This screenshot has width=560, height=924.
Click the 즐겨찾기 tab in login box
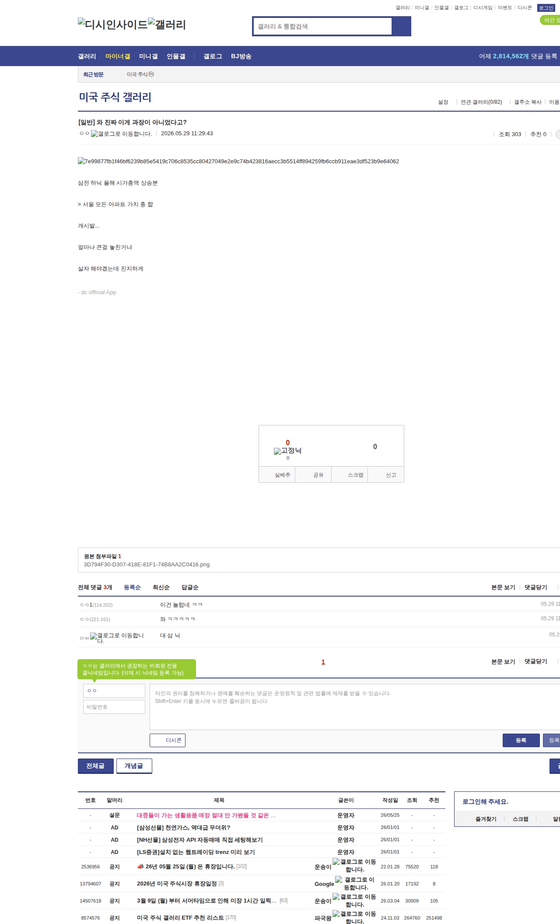[x=486, y=819]
